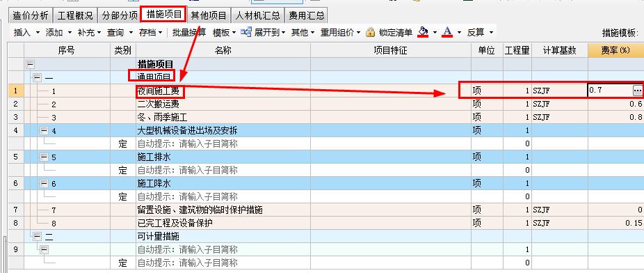Open the 插入 dropdown menu

[26, 33]
